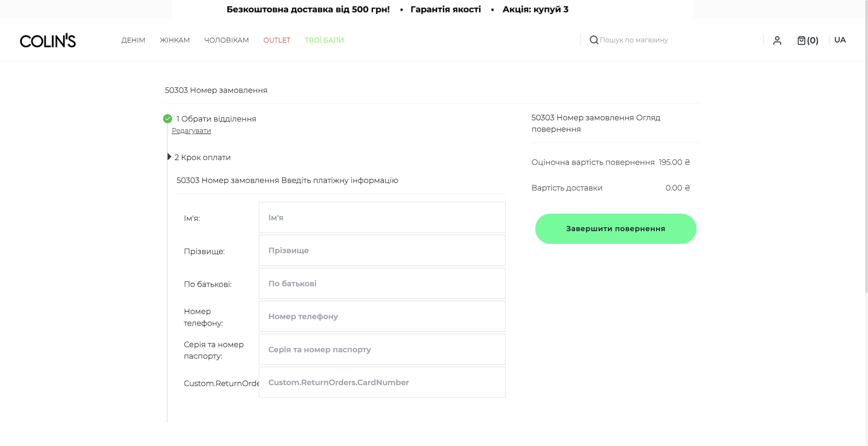This screenshot has height=446, width=868.
Task: Click the По батькові input field
Action: [382, 283]
